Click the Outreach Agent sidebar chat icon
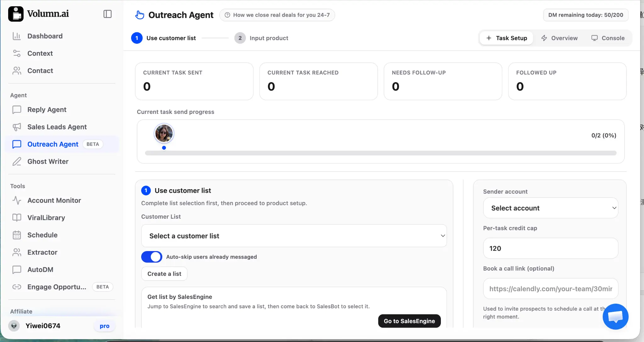644x342 pixels. 17,144
